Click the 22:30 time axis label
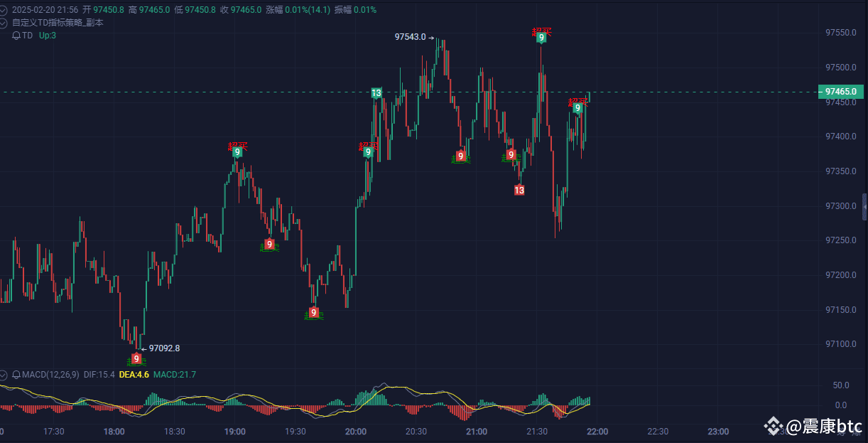The image size is (868, 443). click(658, 432)
